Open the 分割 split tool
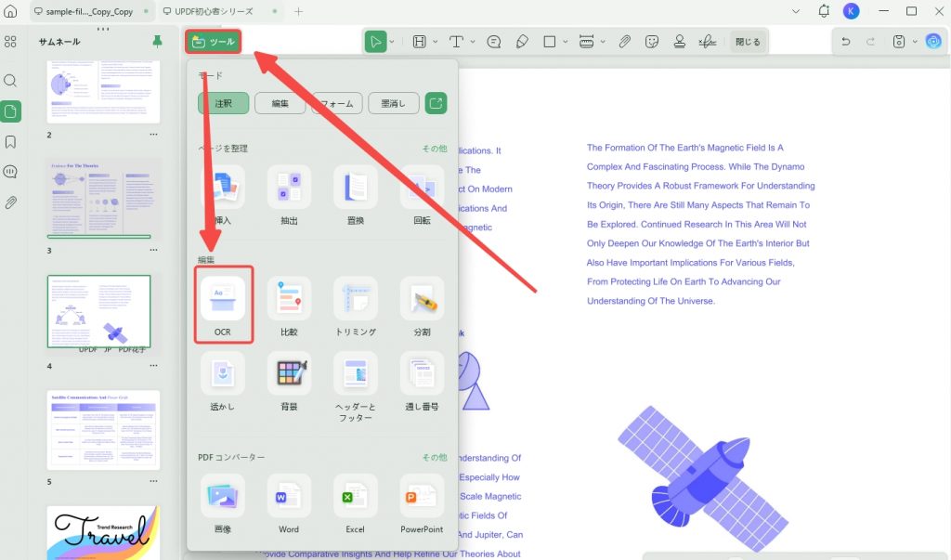The image size is (951, 560). [x=423, y=306]
